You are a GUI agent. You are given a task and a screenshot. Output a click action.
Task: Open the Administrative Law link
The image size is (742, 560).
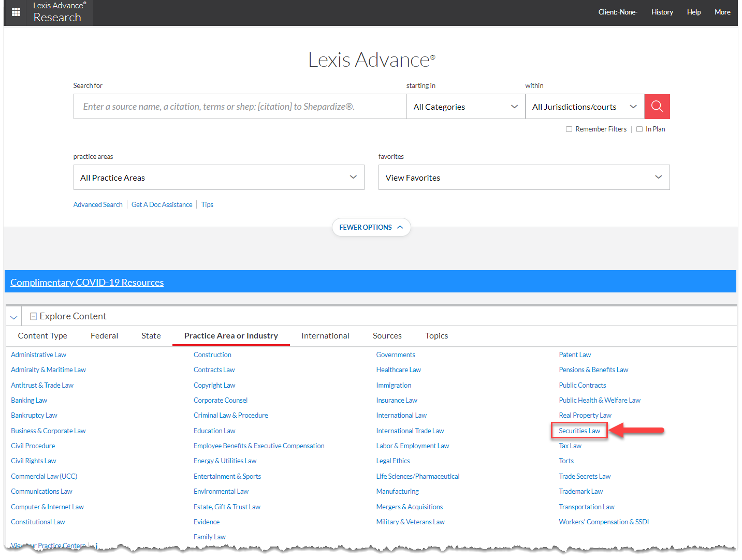click(x=39, y=355)
